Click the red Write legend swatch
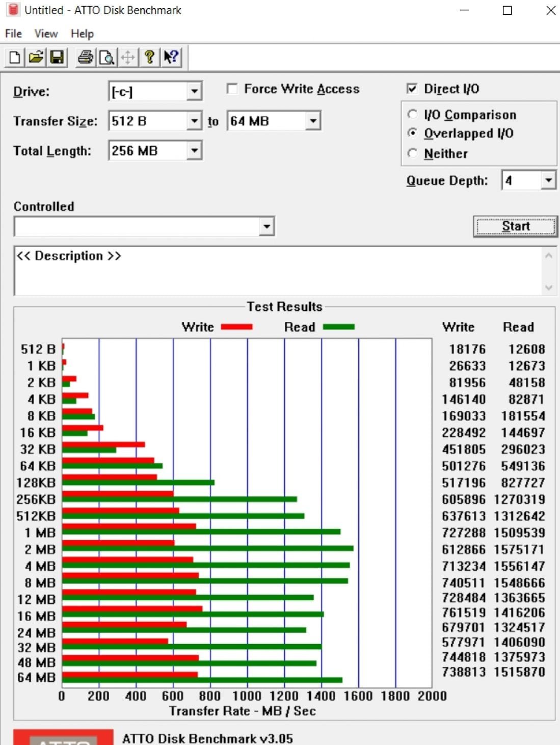The image size is (560, 745). [237, 327]
